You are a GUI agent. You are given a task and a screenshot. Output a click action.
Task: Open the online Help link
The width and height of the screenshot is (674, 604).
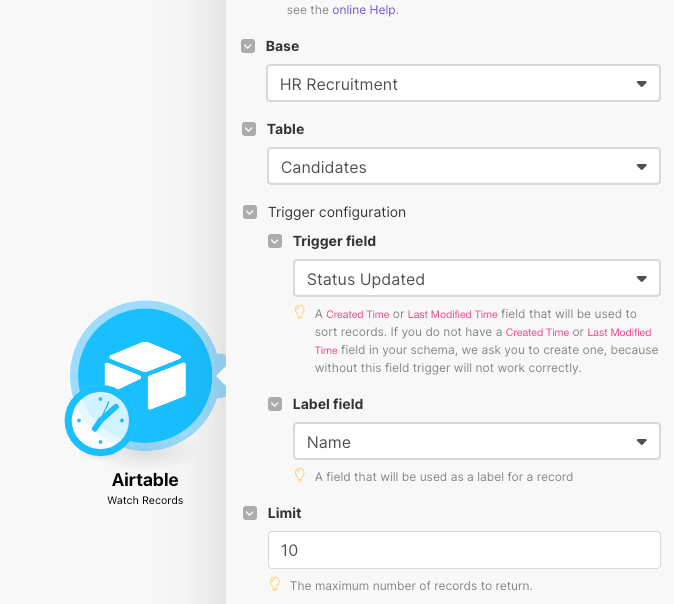click(x=364, y=9)
